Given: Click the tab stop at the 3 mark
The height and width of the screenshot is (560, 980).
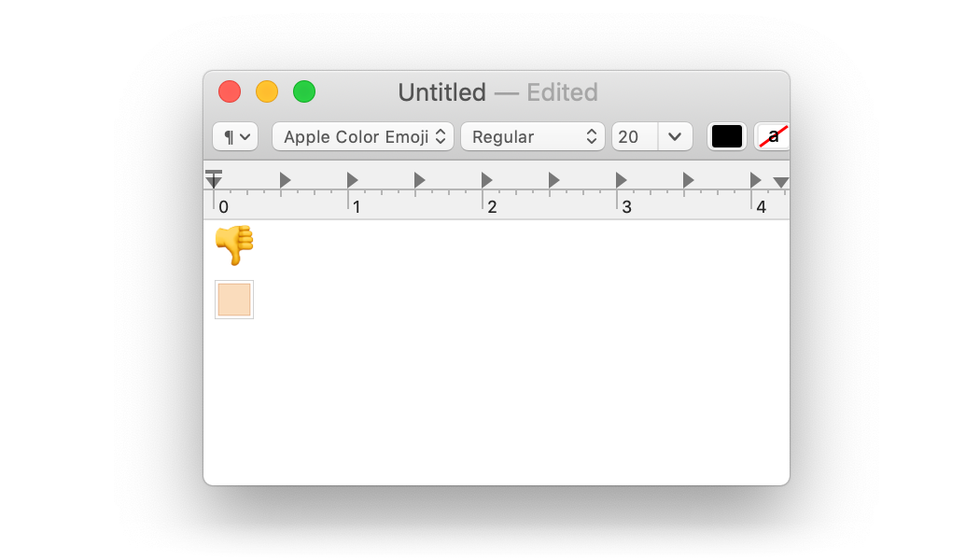Looking at the screenshot, I should tap(622, 180).
